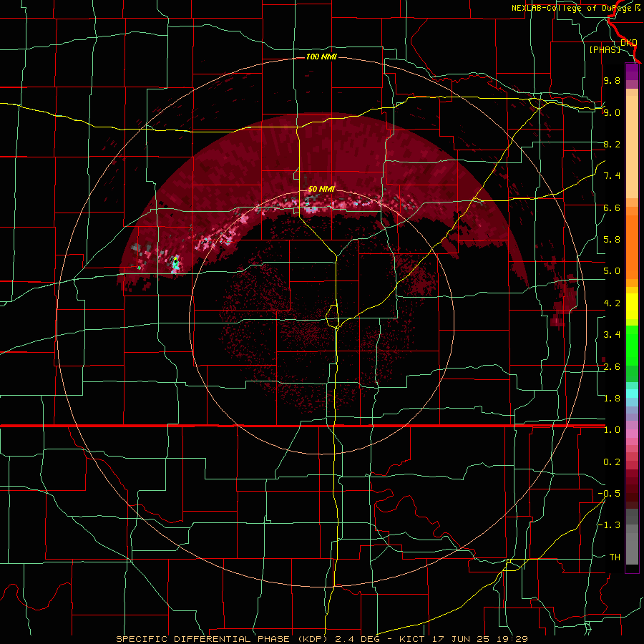Image resolution: width=644 pixels, height=644 pixels.
Task: Pick the yellow band of the color bar
Action: pyautogui.click(x=632, y=306)
